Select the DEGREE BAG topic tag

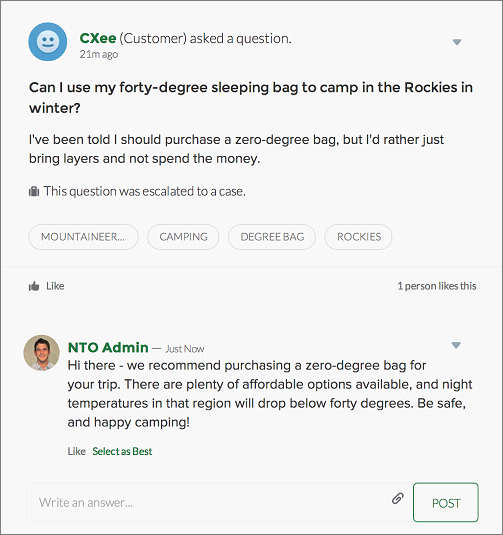(272, 237)
